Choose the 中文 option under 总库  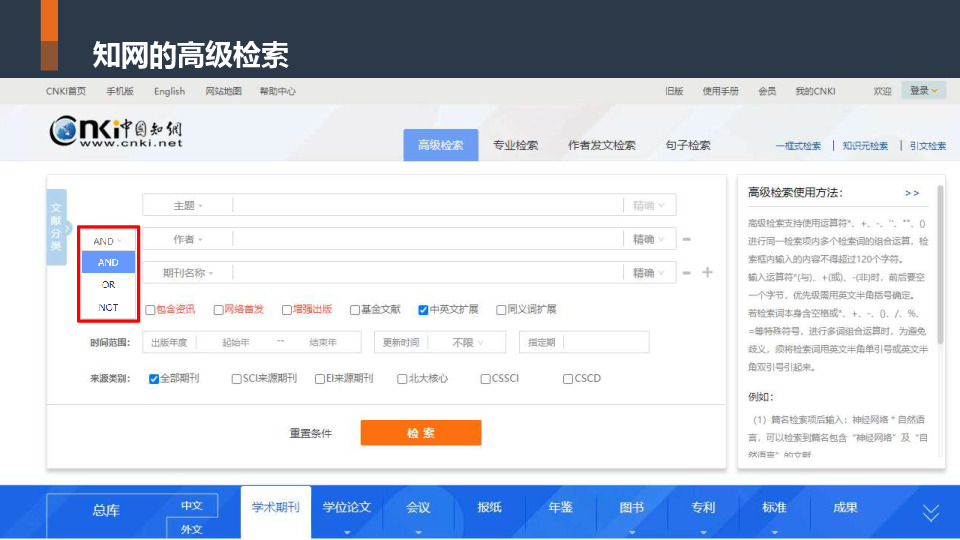[x=192, y=506]
